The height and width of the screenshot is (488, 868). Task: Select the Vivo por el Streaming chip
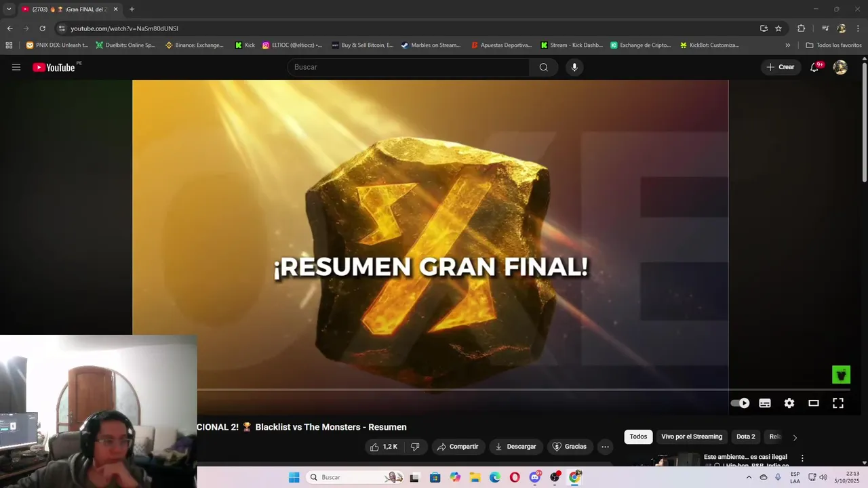click(x=692, y=436)
